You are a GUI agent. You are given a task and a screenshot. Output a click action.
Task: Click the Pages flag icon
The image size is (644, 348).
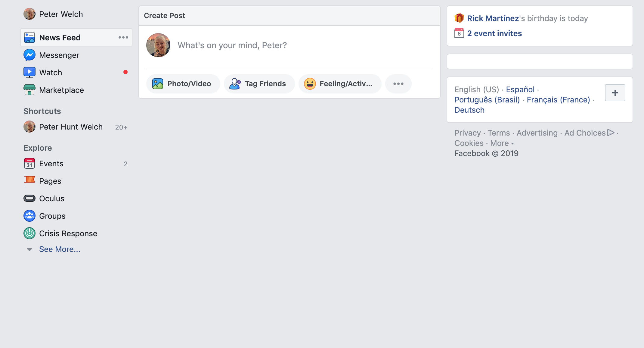pos(29,181)
